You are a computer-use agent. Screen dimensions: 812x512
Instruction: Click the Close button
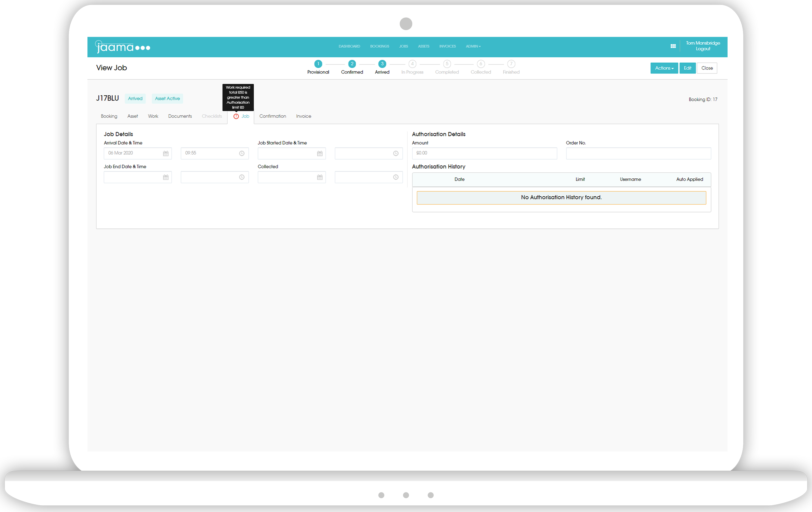[x=707, y=68]
